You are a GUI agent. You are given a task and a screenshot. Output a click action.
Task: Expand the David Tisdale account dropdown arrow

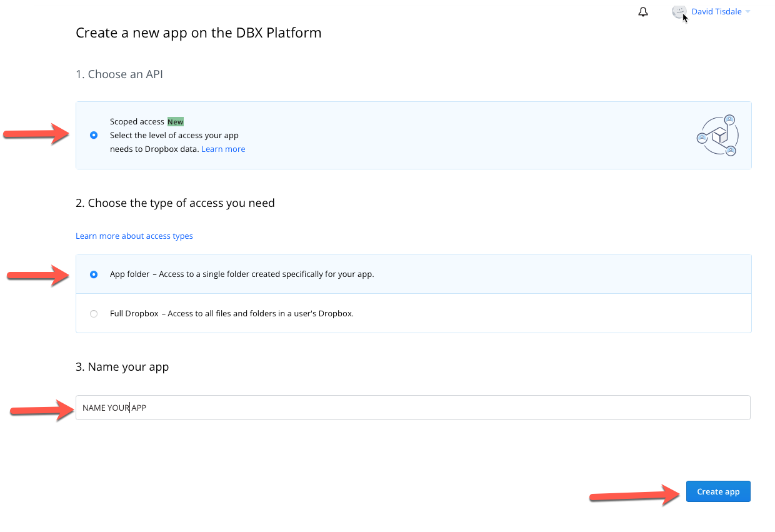[x=747, y=12]
